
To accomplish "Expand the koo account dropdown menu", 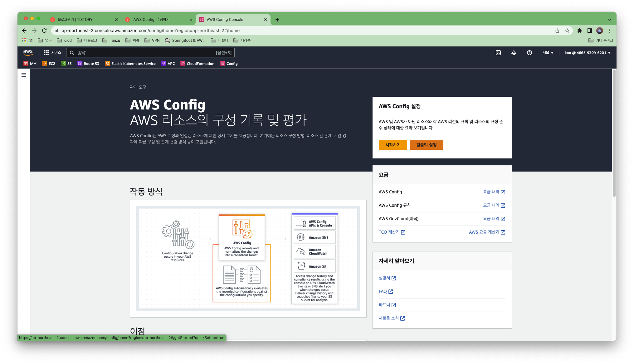I will [588, 53].
